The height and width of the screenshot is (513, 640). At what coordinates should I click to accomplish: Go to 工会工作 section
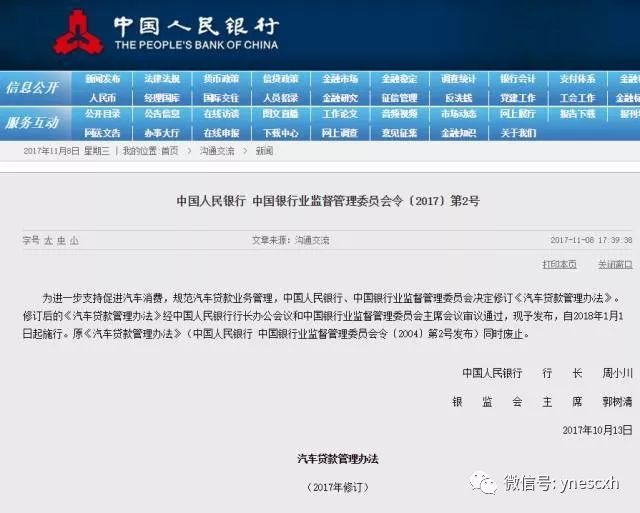coord(578,98)
